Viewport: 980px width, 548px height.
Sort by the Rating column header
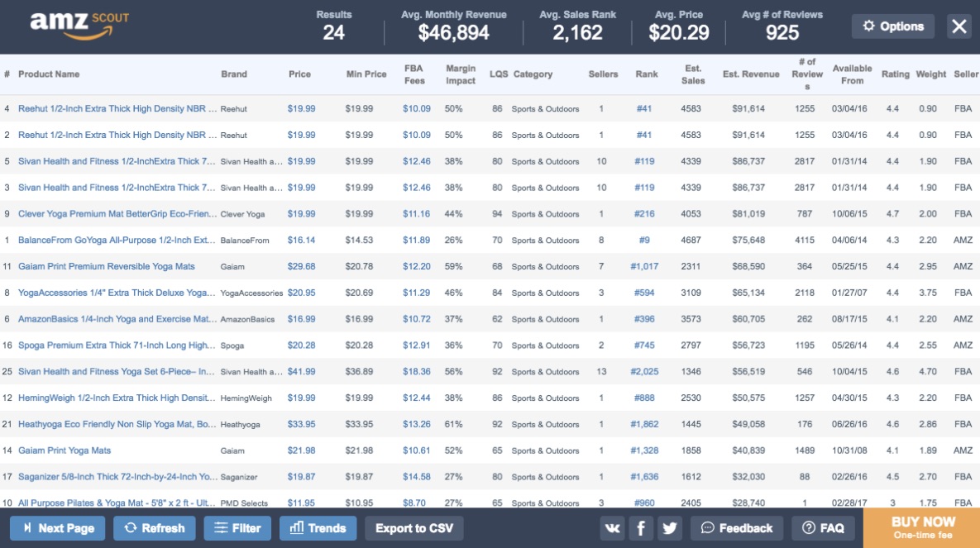[x=896, y=74]
